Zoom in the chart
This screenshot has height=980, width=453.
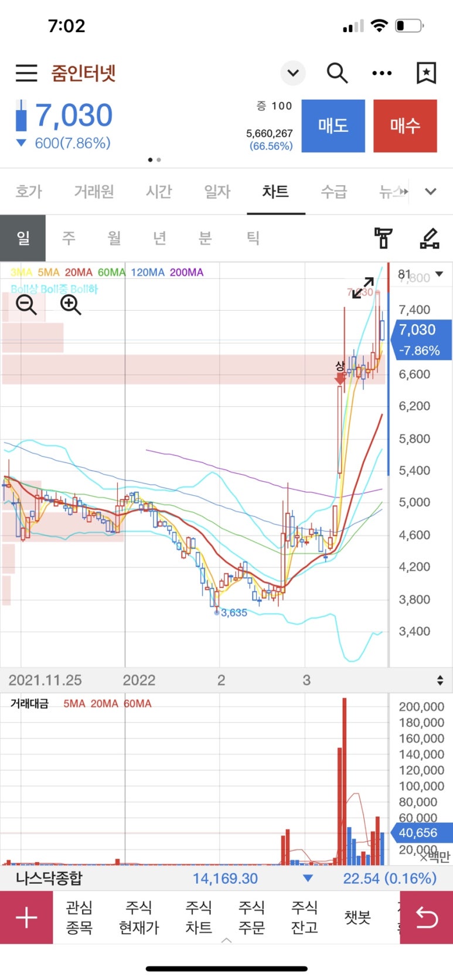[70, 305]
